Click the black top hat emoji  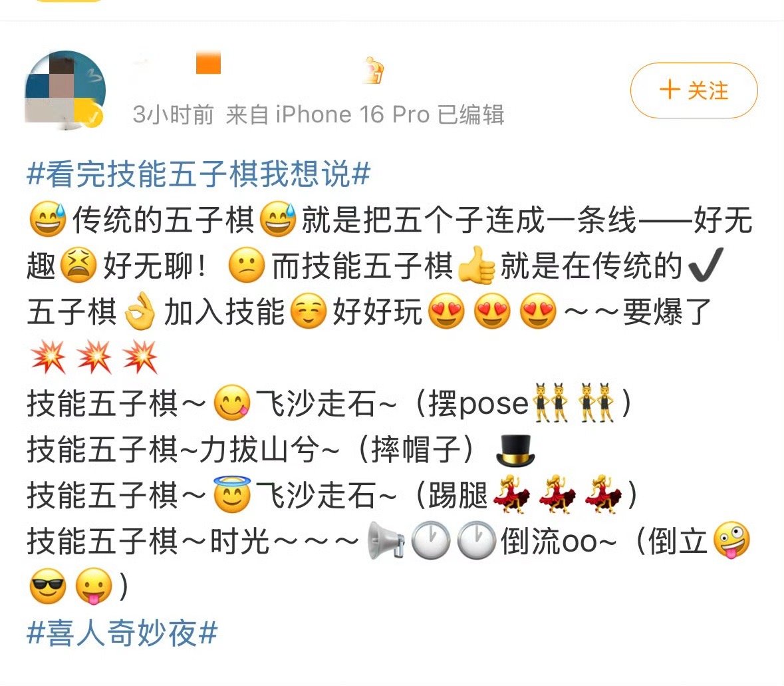515,450
